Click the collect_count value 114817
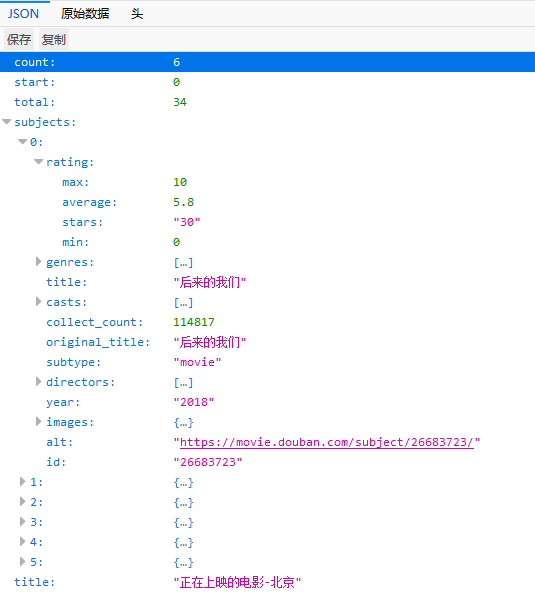Image resolution: width=535 pixels, height=616 pixels. 194,322
